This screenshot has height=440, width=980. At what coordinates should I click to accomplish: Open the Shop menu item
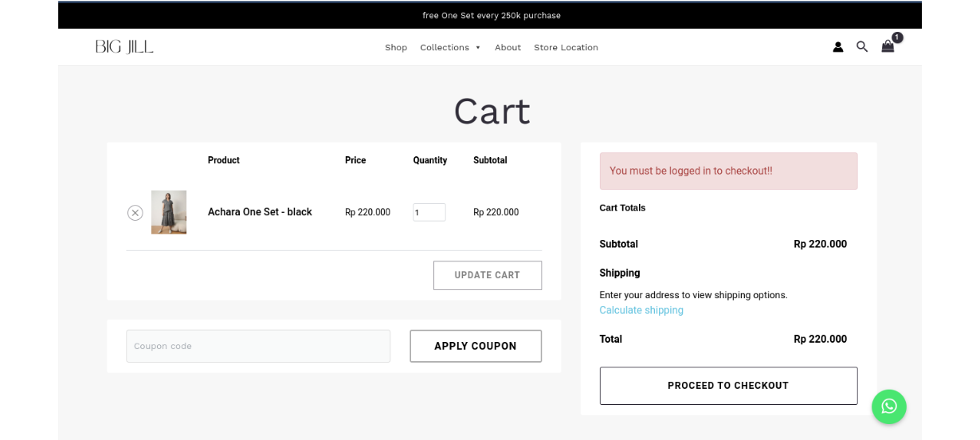pyautogui.click(x=396, y=48)
